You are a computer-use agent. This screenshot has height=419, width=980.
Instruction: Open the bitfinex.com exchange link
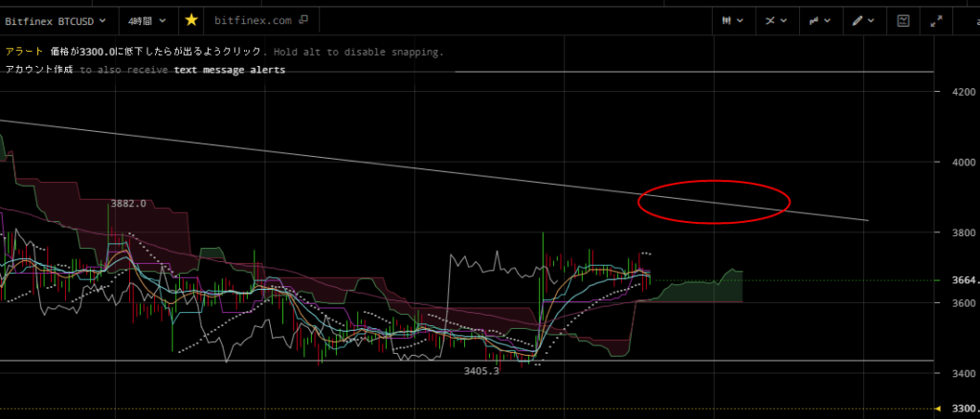point(253,19)
